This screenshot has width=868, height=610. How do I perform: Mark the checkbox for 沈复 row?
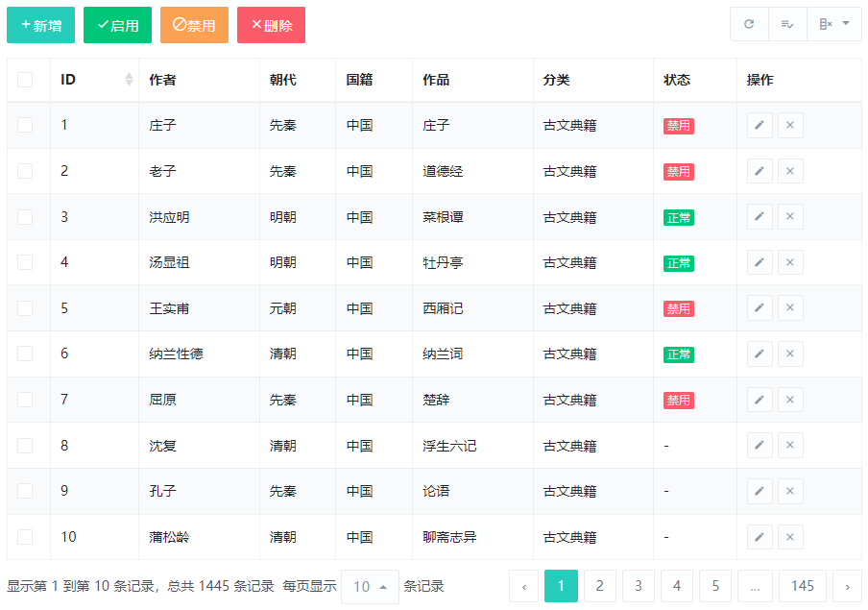[x=25, y=446]
